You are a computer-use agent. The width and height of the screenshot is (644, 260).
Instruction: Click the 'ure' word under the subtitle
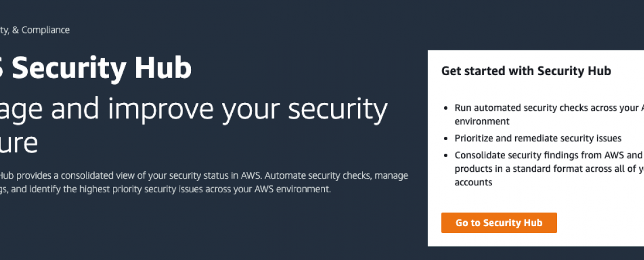(x=19, y=144)
